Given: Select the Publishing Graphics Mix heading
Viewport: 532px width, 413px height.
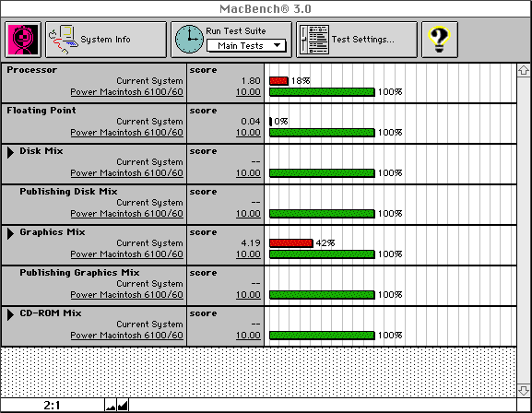Looking at the screenshot, I should 79,273.
